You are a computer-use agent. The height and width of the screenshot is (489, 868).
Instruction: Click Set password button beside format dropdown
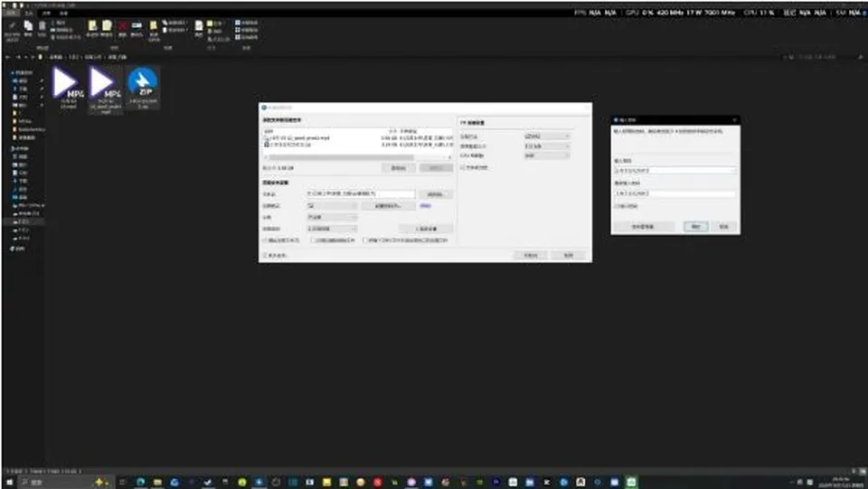pyautogui.click(x=389, y=206)
